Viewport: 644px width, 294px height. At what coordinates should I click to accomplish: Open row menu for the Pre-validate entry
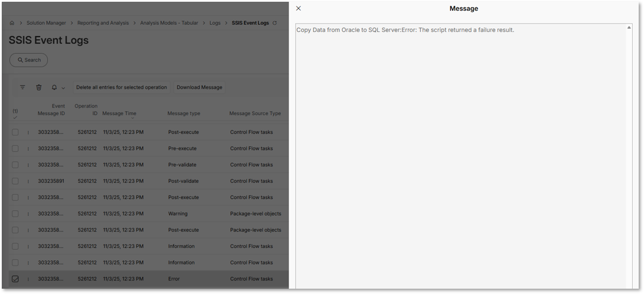click(x=28, y=165)
